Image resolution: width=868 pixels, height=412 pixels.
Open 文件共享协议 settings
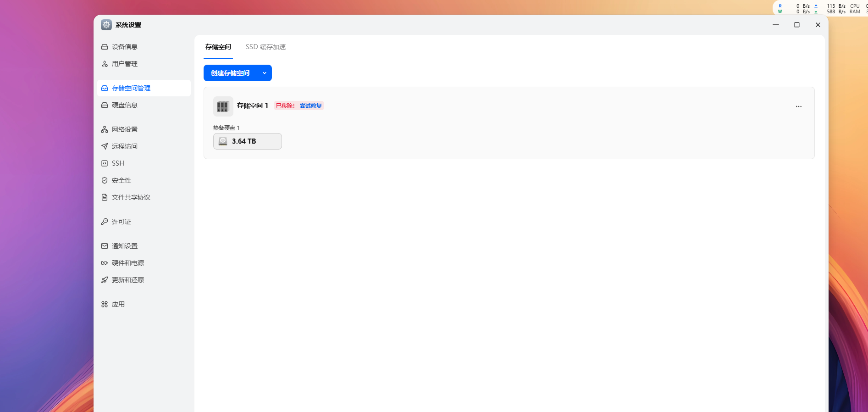(144, 197)
